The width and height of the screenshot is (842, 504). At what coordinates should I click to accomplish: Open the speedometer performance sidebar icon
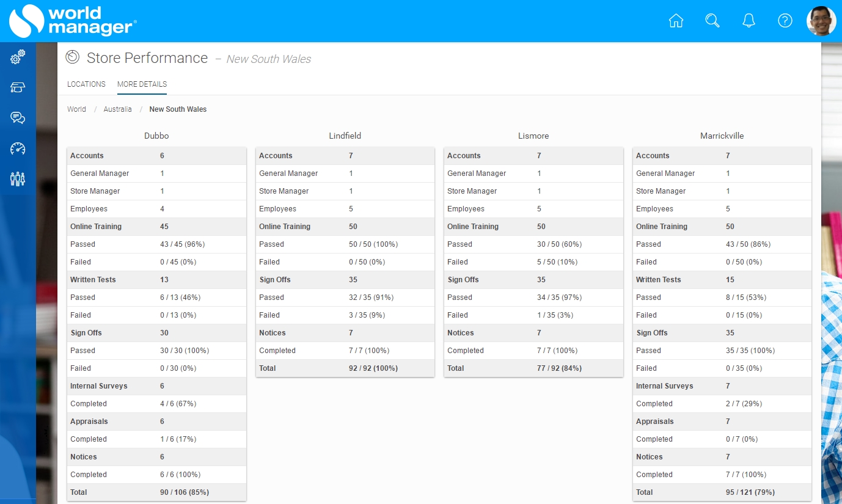click(18, 148)
